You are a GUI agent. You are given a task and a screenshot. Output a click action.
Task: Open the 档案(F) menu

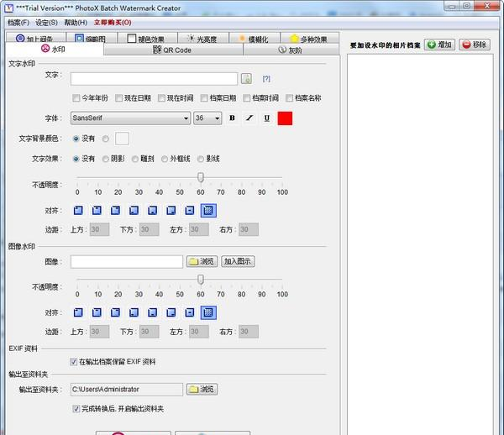coord(18,22)
